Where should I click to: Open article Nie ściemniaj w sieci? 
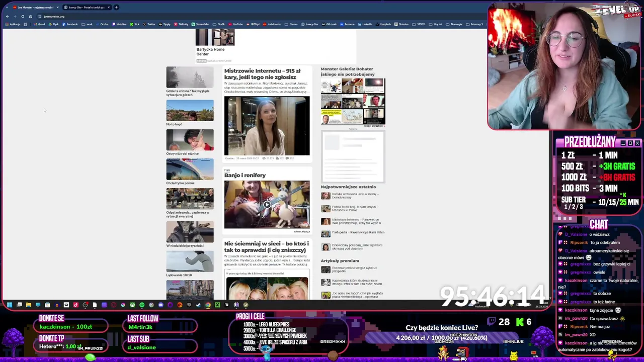[266, 247]
